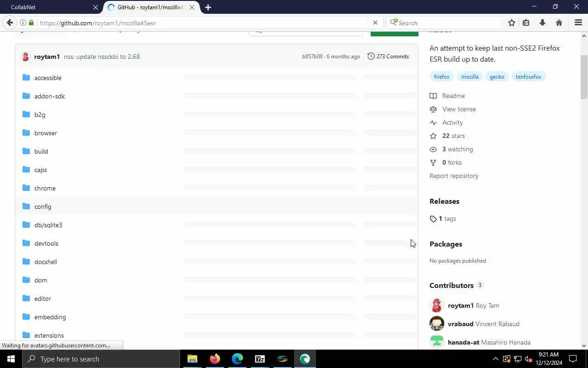Click Report repository link
588x368 pixels.
coord(454,176)
